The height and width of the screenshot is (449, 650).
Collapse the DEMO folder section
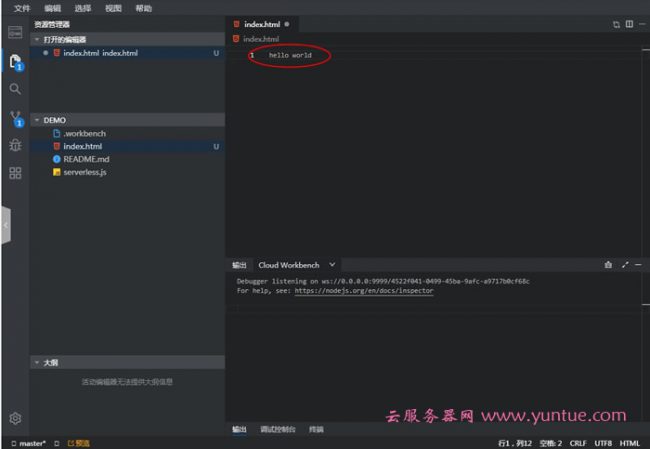(x=38, y=120)
